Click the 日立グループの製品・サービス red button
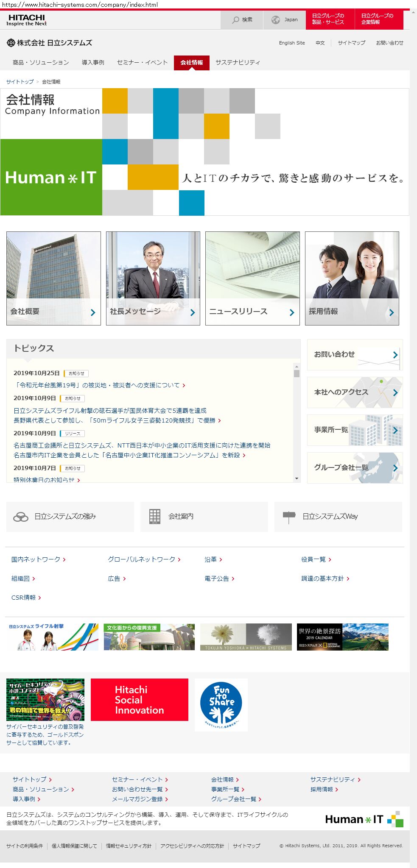Viewport: 417px width, 868px height. [x=328, y=19]
